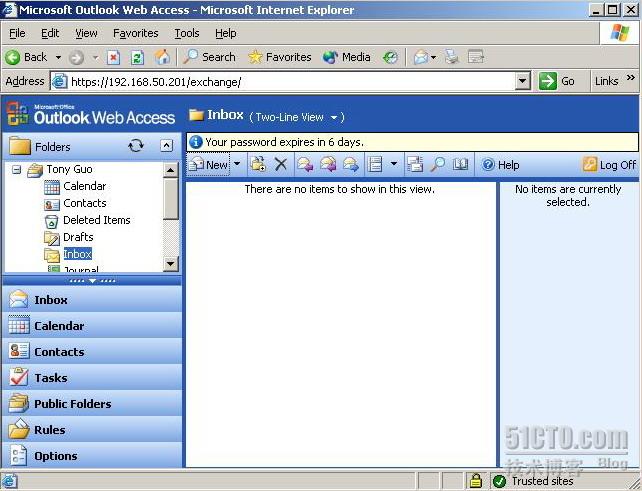Open the Forward history dropdown arrow
Viewport: 642px width, 491px height.
95,57
